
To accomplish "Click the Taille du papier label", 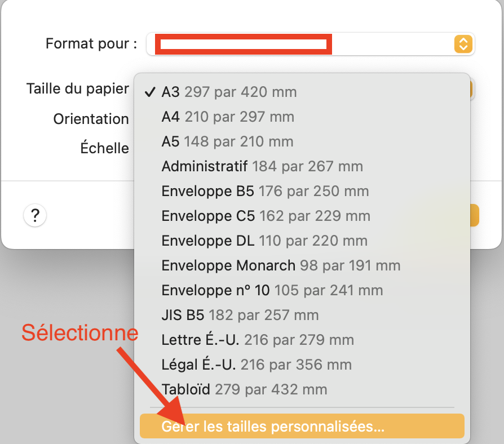I will pyautogui.click(x=78, y=89).
